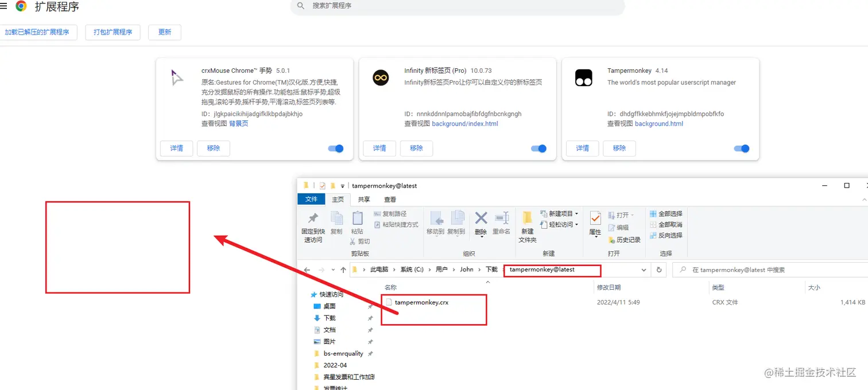Click 全部选择 in the ribbon
Viewport: 868px width, 390px height.
(666, 214)
